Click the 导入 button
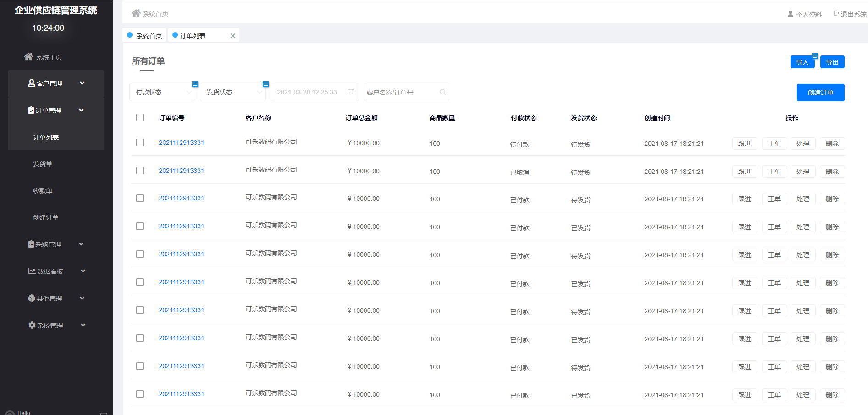 [x=802, y=62]
